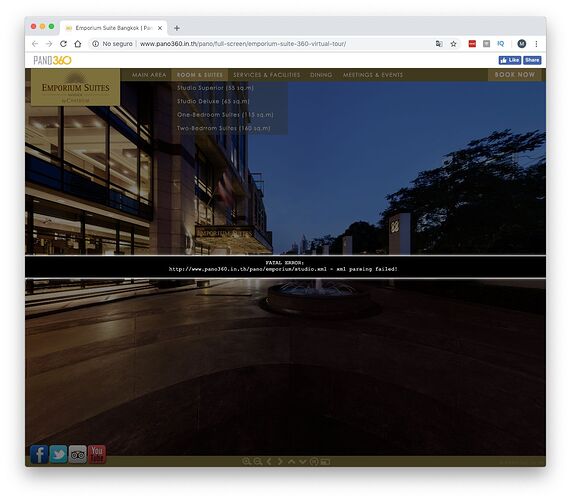Image resolution: width=570 pixels, height=500 pixels.
Task: Expand the Room & Suites menu
Action: (200, 75)
